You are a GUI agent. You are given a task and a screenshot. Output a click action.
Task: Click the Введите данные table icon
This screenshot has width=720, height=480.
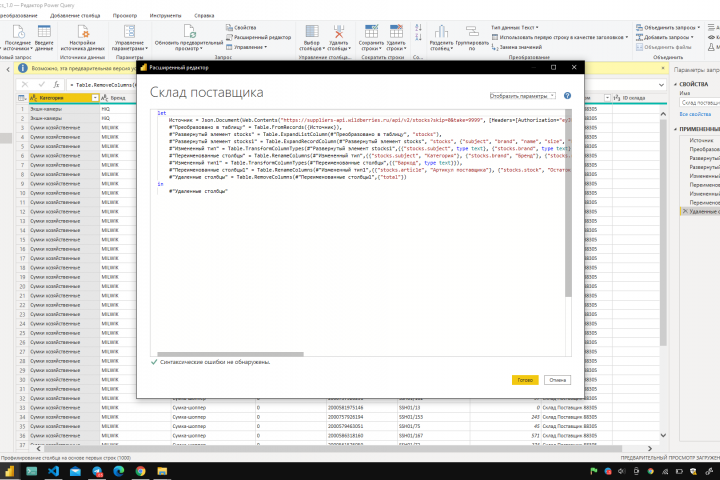coord(44,32)
